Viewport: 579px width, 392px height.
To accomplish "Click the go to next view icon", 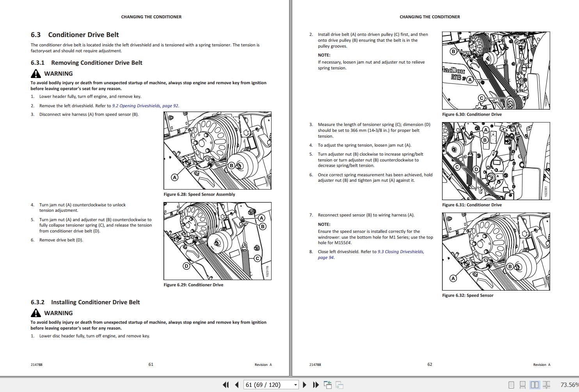I will [x=339, y=385].
